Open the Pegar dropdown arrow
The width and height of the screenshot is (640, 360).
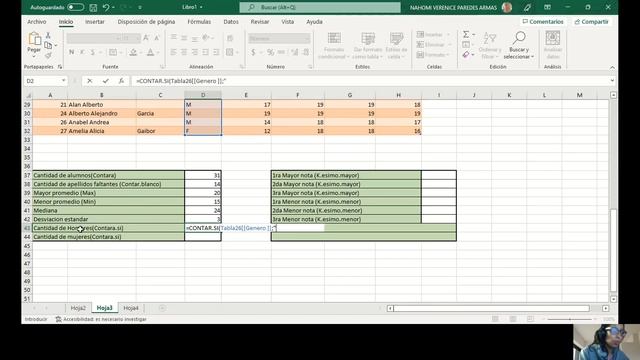[34, 57]
